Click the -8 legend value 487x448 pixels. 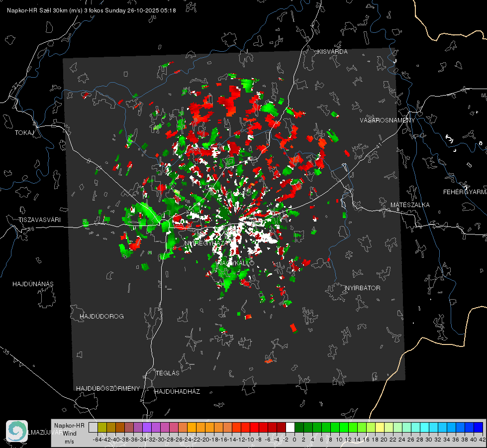(259, 440)
